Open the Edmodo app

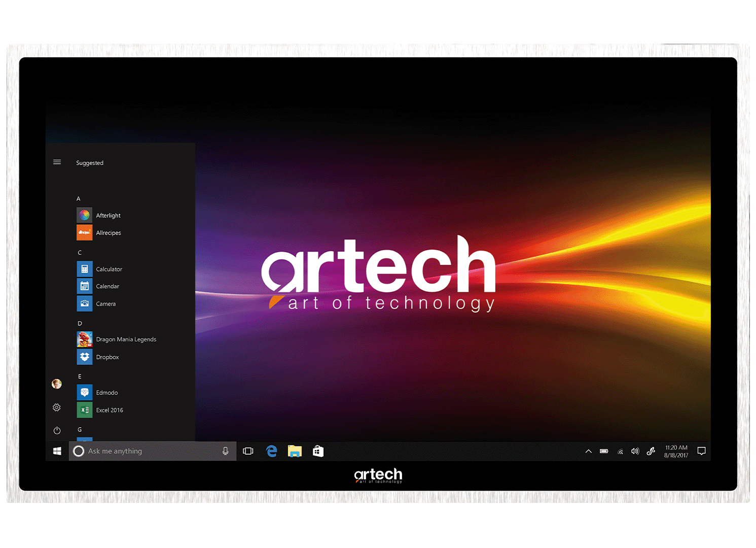[106, 393]
